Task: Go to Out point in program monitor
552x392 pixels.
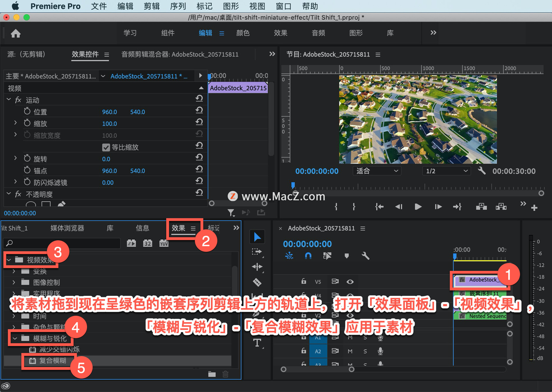Action: point(457,206)
